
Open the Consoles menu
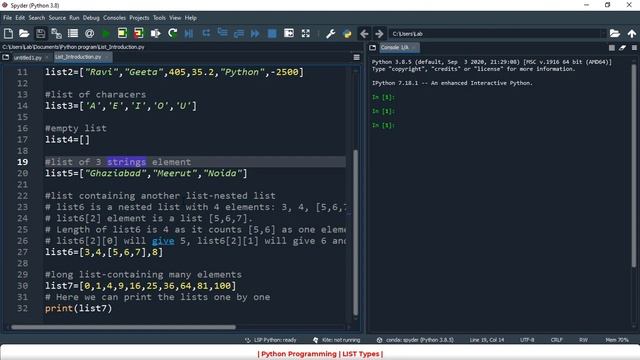[x=114, y=18]
